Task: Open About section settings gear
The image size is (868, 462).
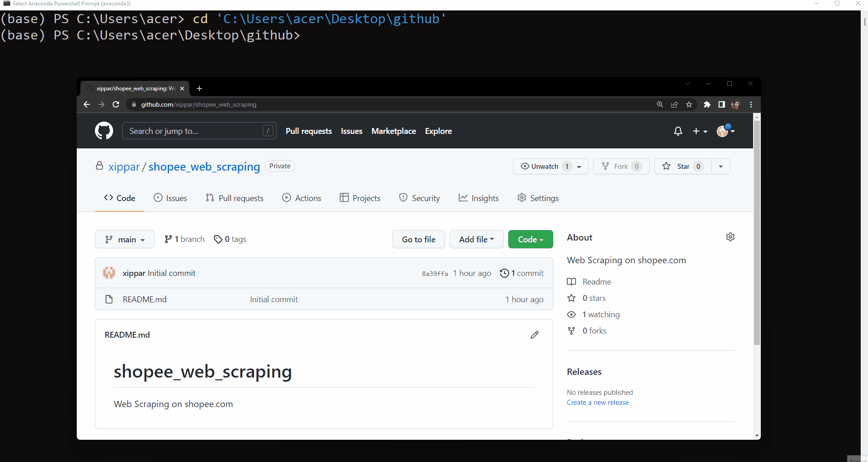Action: tap(730, 237)
